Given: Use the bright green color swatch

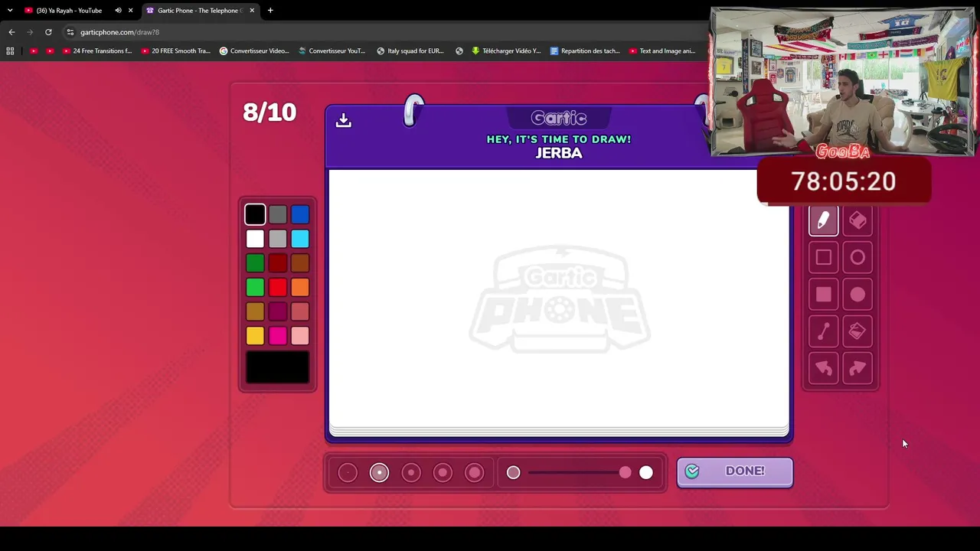Looking at the screenshot, I should tap(255, 288).
